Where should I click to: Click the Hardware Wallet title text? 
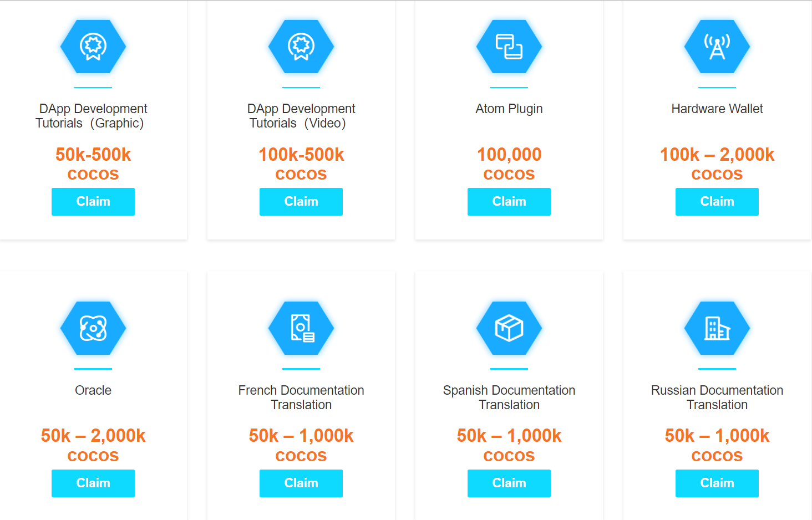pyautogui.click(x=717, y=109)
